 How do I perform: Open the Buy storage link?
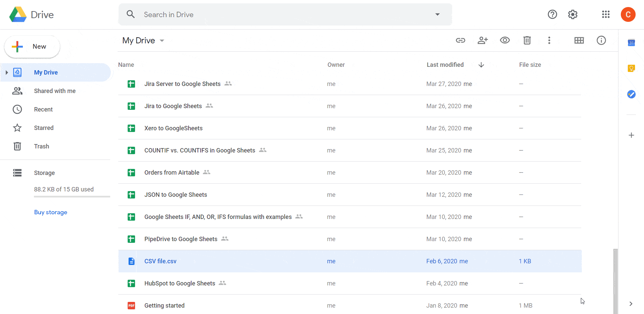50,212
